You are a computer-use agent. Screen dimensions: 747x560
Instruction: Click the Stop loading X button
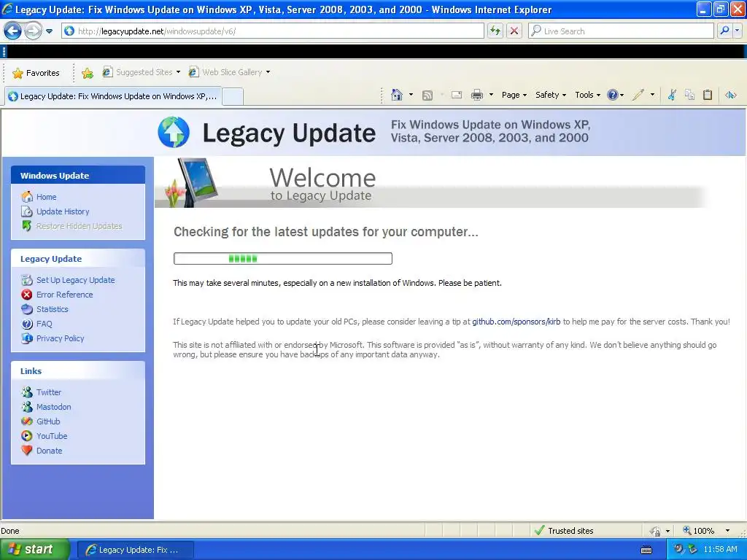pos(514,31)
